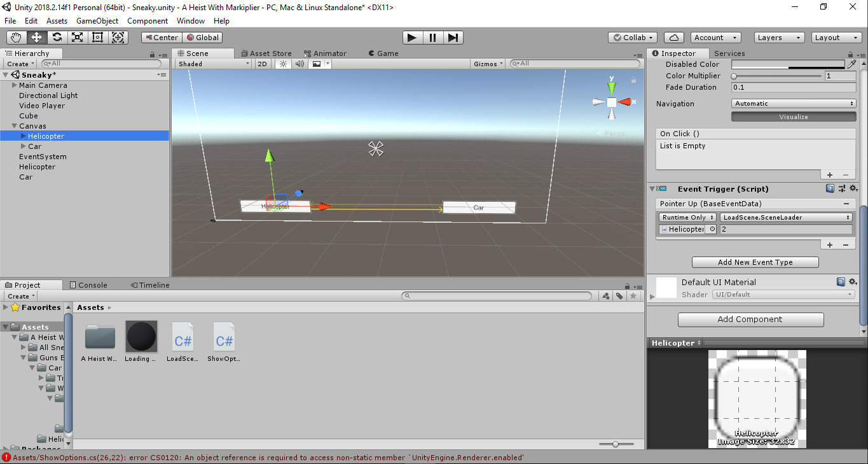Image resolution: width=868 pixels, height=464 pixels.
Task: Open Runtime Only dropdown
Action: 687,218
